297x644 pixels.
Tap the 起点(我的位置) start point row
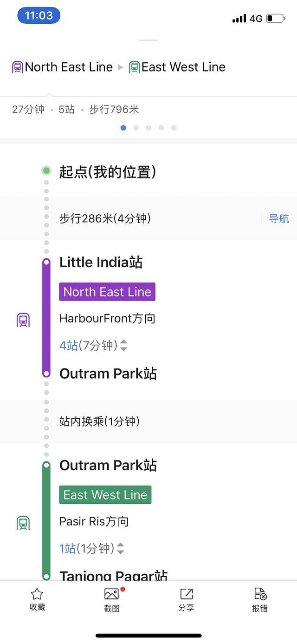108,172
